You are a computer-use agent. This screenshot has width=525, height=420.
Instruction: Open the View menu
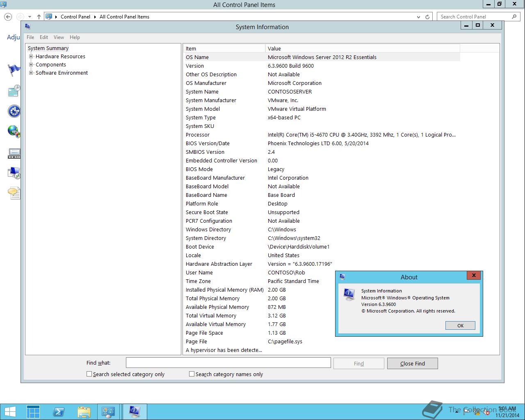[x=59, y=37]
